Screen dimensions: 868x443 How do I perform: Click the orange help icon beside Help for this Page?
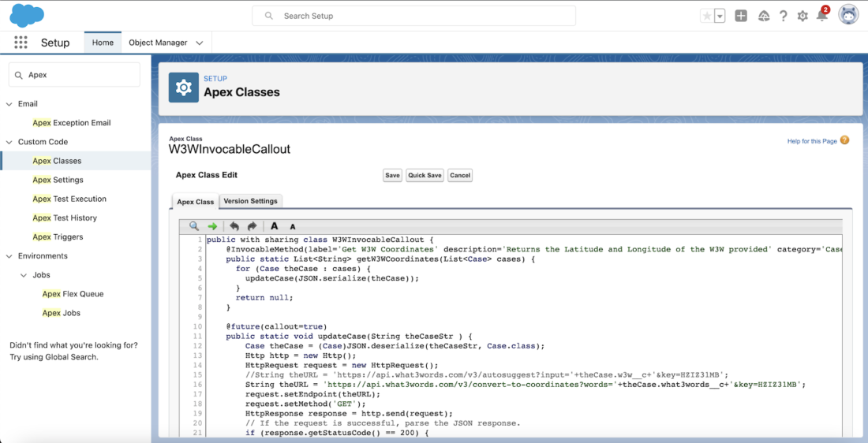pos(844,140)
